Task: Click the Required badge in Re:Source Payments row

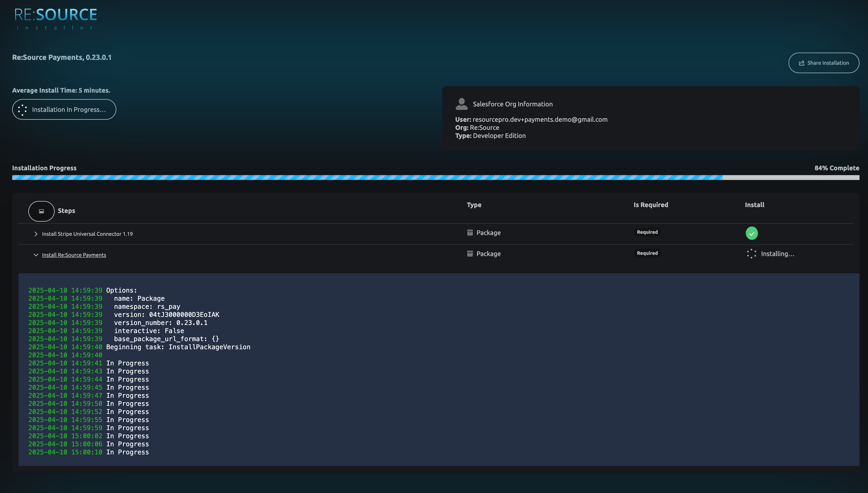Action: click(647, 253)
